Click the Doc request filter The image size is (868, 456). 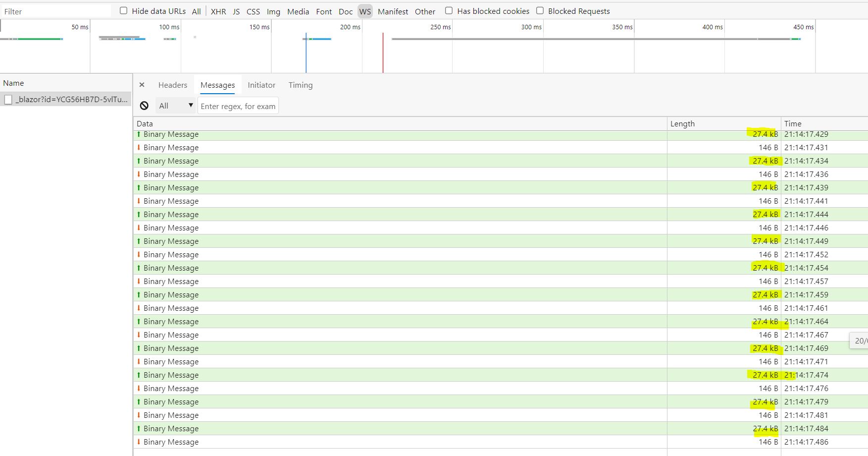coord(345,11)
